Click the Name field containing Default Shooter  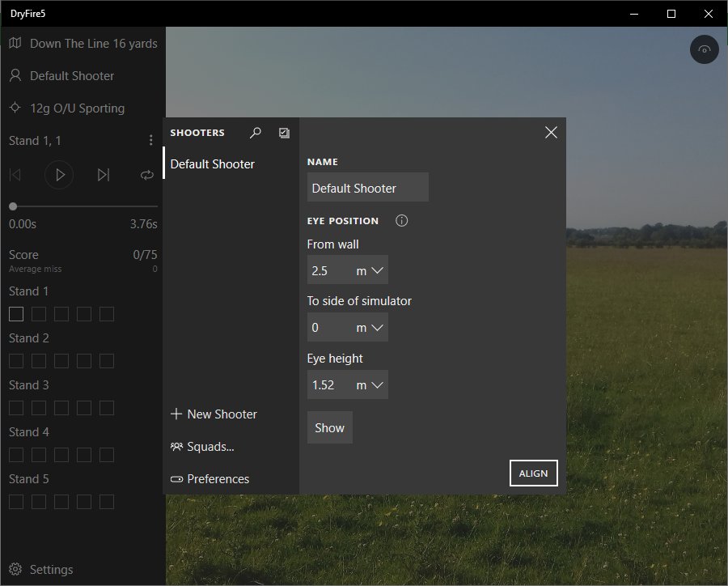367,188
